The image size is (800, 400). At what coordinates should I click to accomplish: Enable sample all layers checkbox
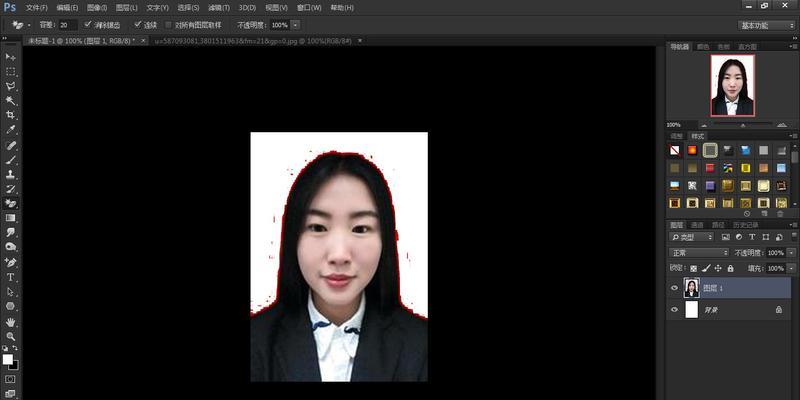tap(169, 24)
